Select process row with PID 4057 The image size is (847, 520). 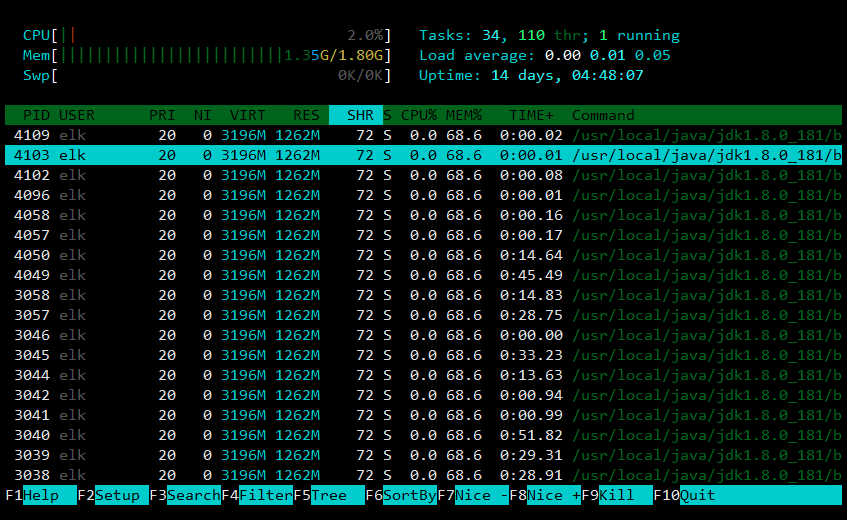[424, 235]
